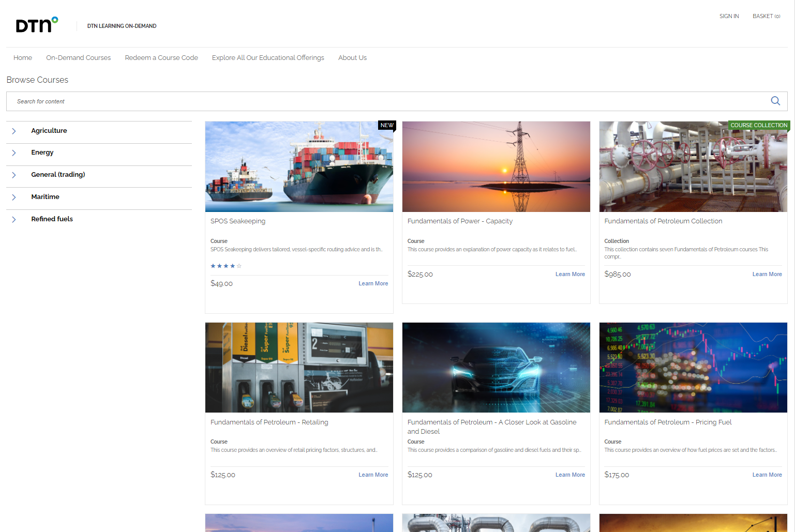Click the NEW badge on SPOS Seakeeping
Viewport: 795px width, 532px height.
pos(387,125)
